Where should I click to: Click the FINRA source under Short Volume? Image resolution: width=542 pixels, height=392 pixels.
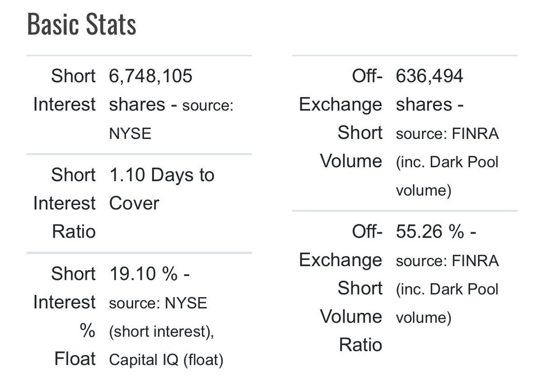[447, 134]
